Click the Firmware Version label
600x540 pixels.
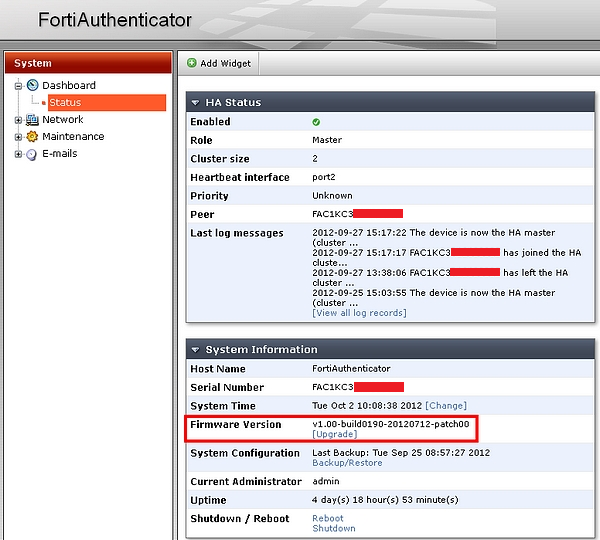236,424
